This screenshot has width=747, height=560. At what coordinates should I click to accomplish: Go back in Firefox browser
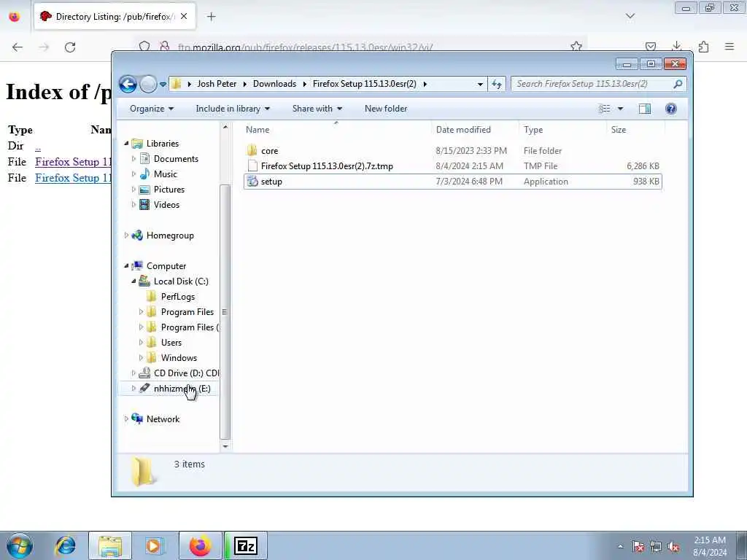click(x=18, y=47)
